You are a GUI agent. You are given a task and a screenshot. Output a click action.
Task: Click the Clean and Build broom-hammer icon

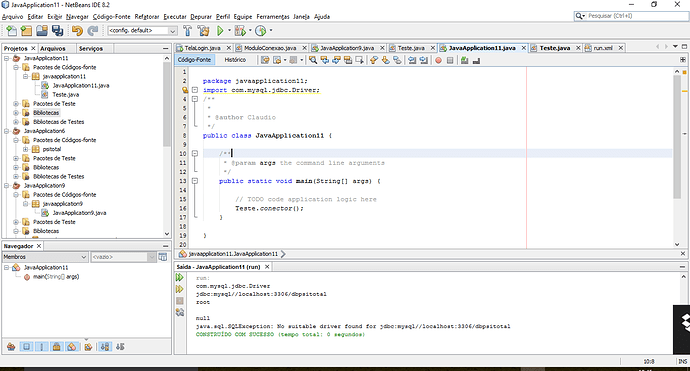click(203, 30)
